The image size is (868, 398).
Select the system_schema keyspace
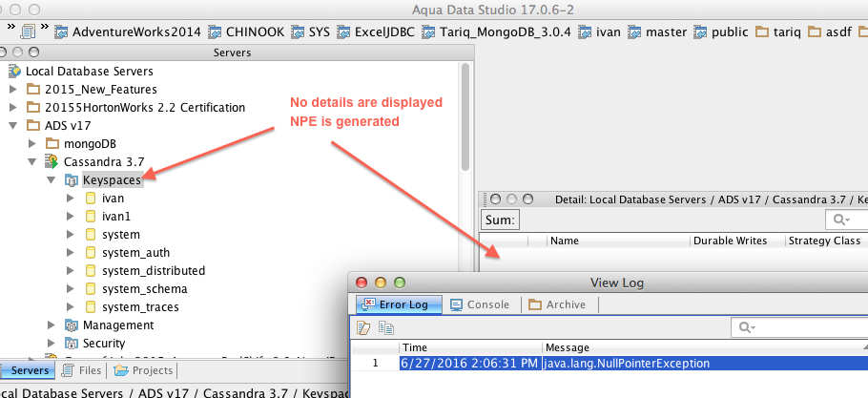coord(144,289)
